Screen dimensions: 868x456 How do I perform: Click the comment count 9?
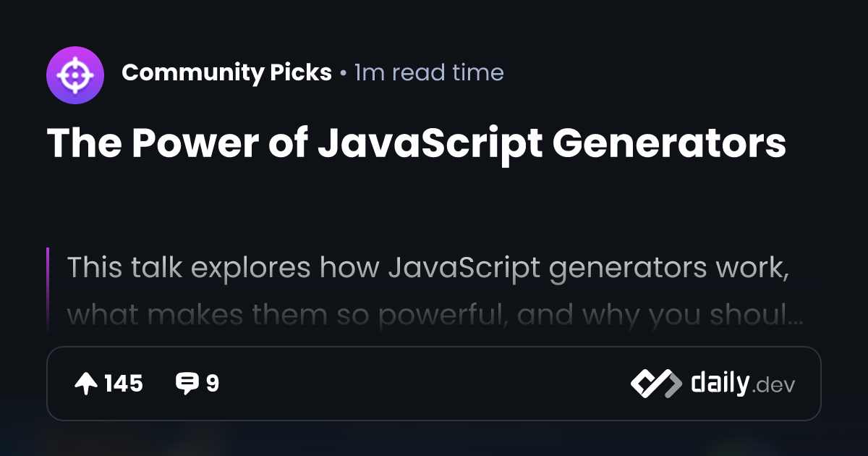click(212, 384)
